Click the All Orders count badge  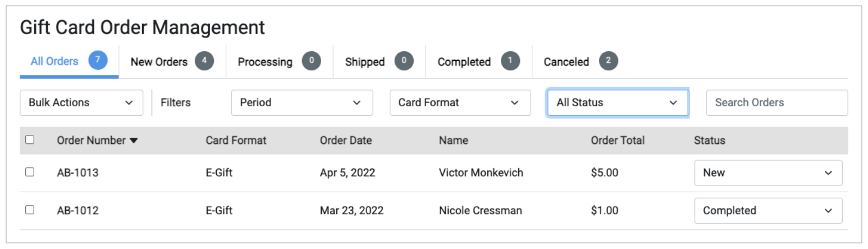coord(98,60)
